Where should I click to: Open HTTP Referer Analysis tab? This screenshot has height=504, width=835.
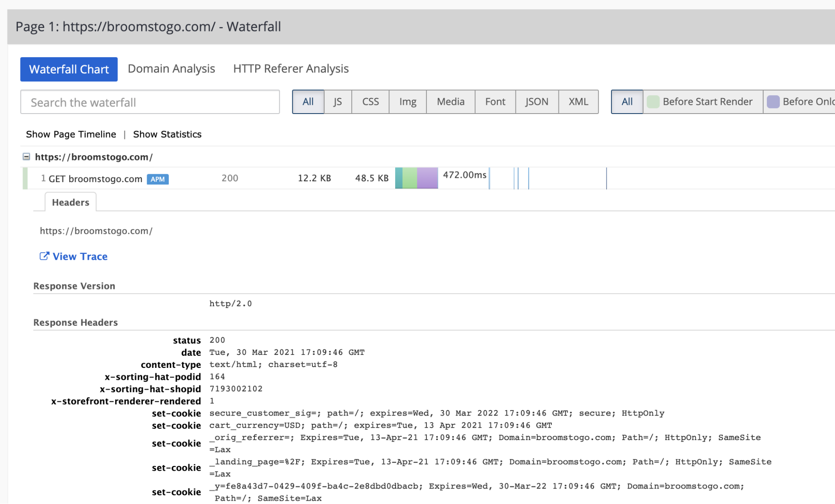pyautogui.click(x=291, y=69)
